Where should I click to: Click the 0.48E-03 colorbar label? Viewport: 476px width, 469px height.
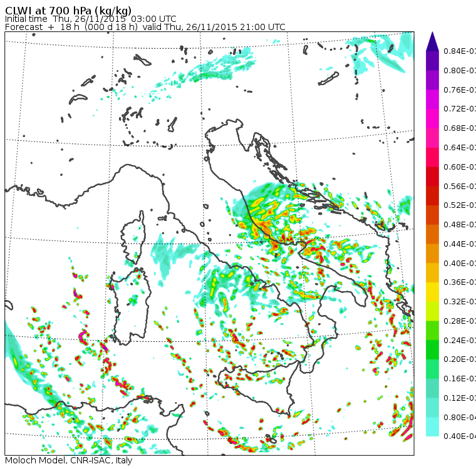[x=460, y=225]
